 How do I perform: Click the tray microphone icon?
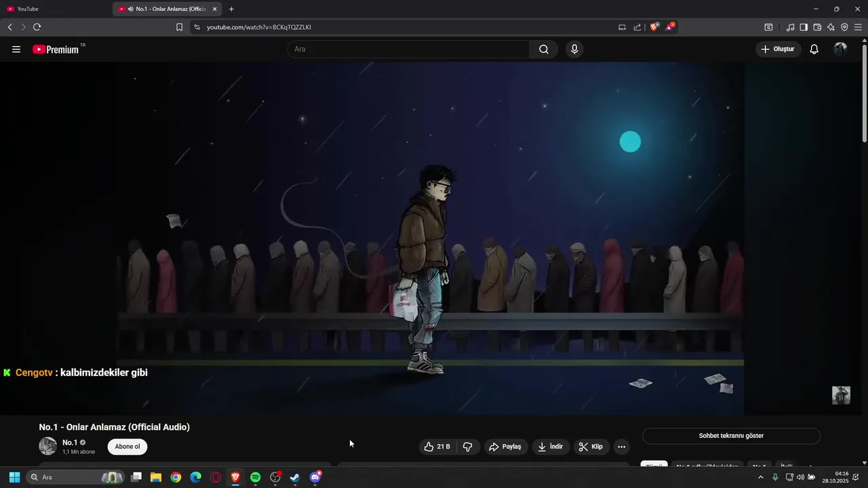point(775,477)
